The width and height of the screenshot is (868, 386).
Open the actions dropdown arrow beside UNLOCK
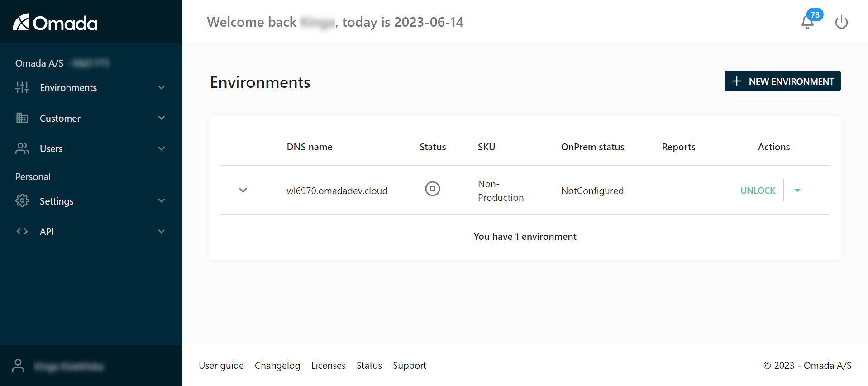pyautogui.click(x=797, y=190)
